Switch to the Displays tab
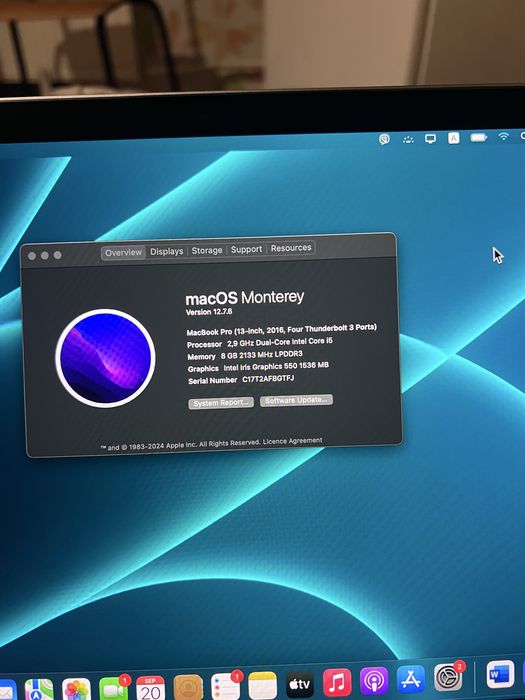Screen dimensions: 525x700 pos(167,252)
